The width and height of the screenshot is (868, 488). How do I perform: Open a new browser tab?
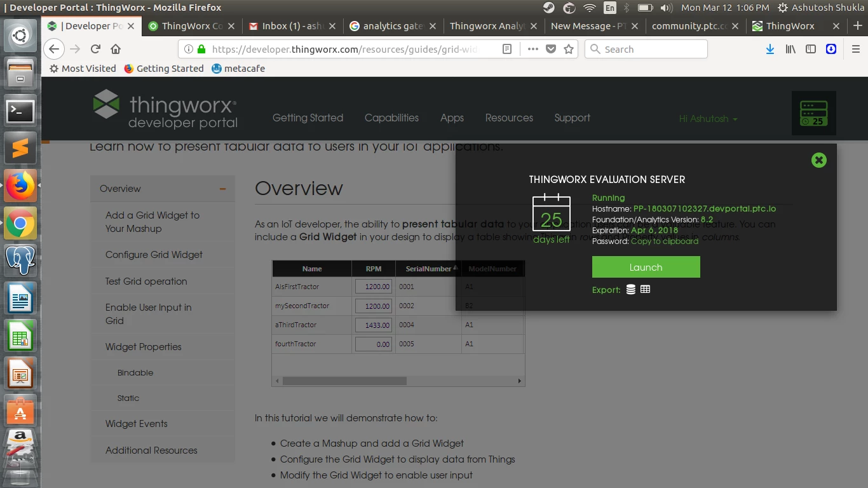click(857, 26)
